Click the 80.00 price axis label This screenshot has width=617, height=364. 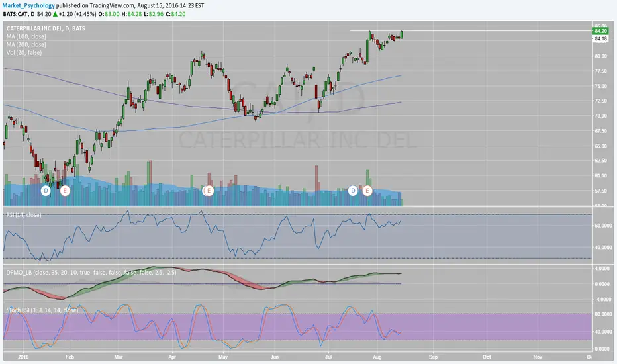[601, 56]
